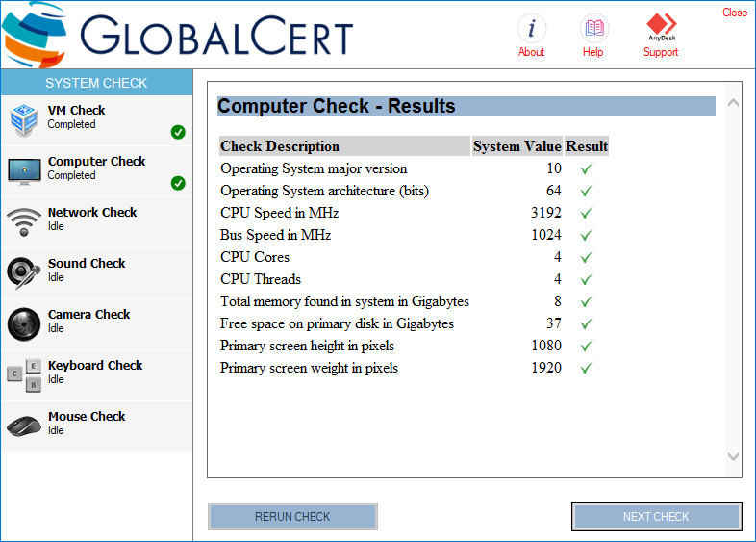Click Computer Check green completed checkmark

178,183
